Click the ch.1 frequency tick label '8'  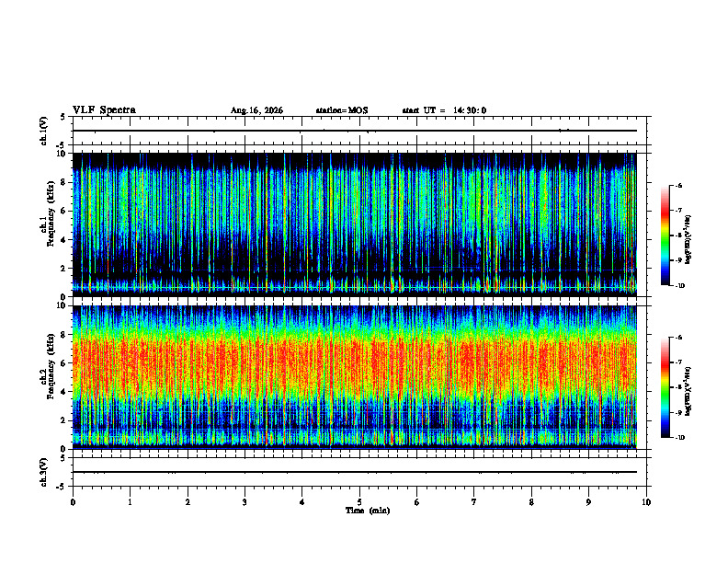(65, 182)
